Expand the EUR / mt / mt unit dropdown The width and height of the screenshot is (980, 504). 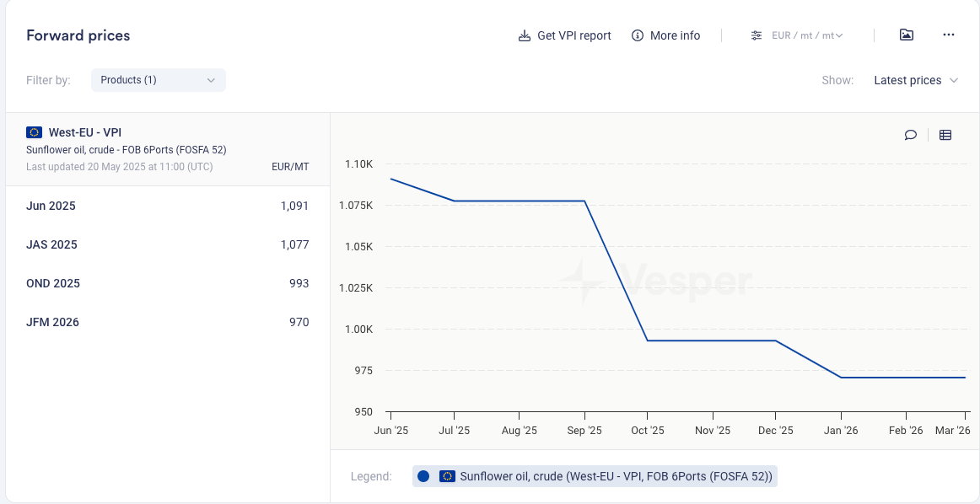807,35
